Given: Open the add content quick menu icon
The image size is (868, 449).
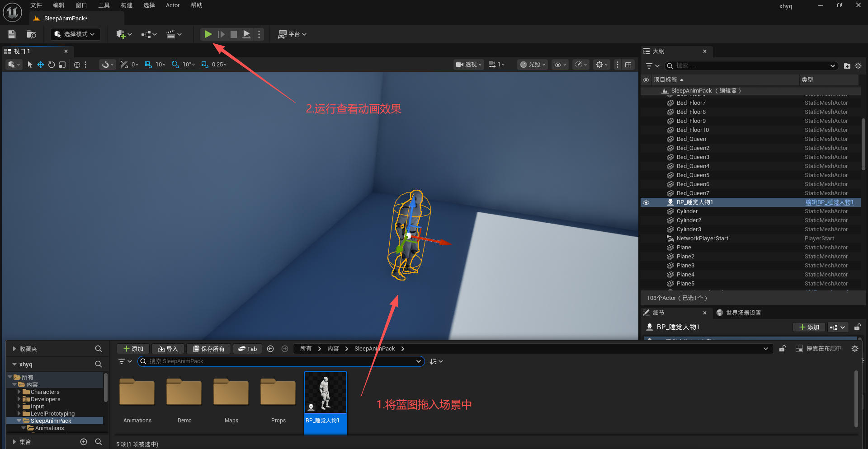Looking at the screenshot, I should (123, 34).
